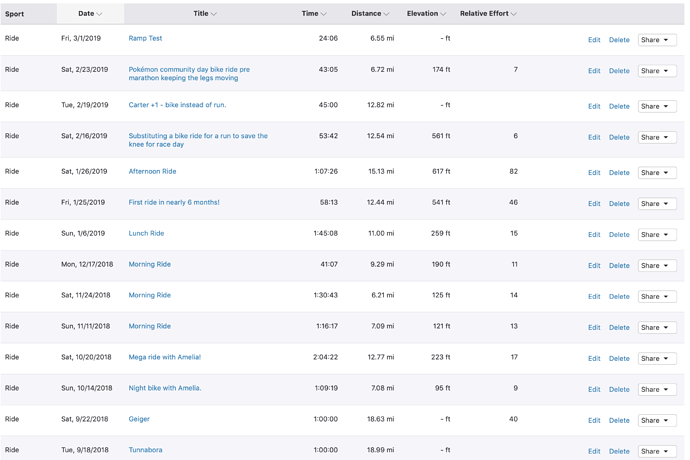Sort activities by the Date column
Viewport: 690px width, 460px height.
click(89, 14)
